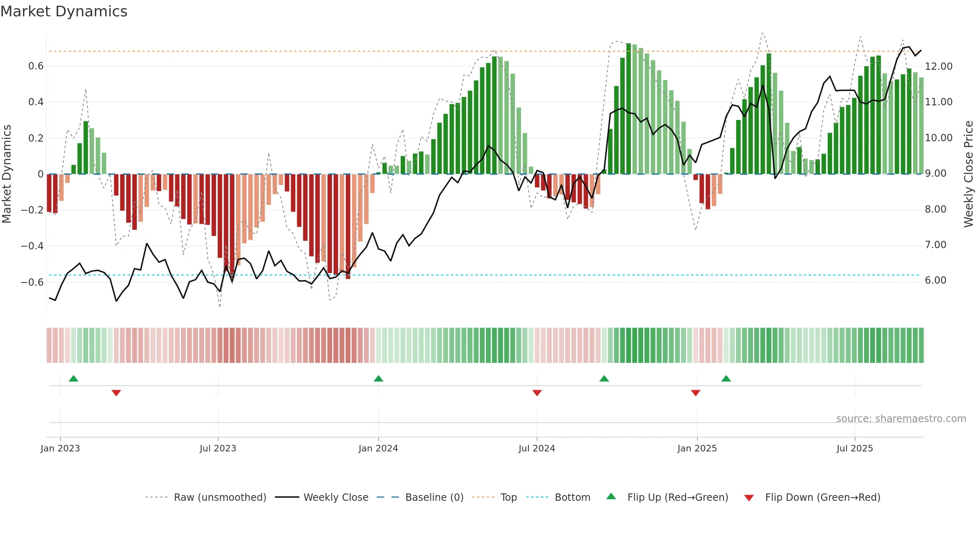980x551 pixels.
Task: Click the Weekly Close Price axis title
Action: pyautogui.click(x=969, y=174)
